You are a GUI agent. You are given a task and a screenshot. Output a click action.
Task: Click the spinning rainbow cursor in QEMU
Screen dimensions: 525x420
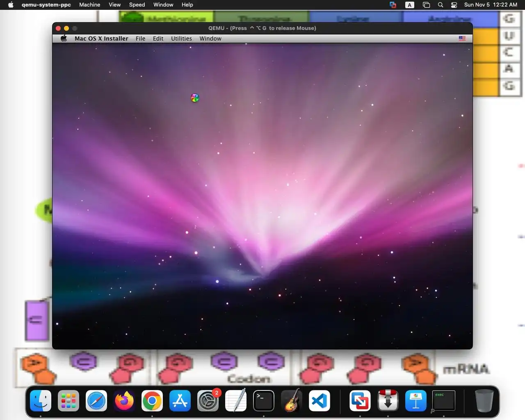195,98
